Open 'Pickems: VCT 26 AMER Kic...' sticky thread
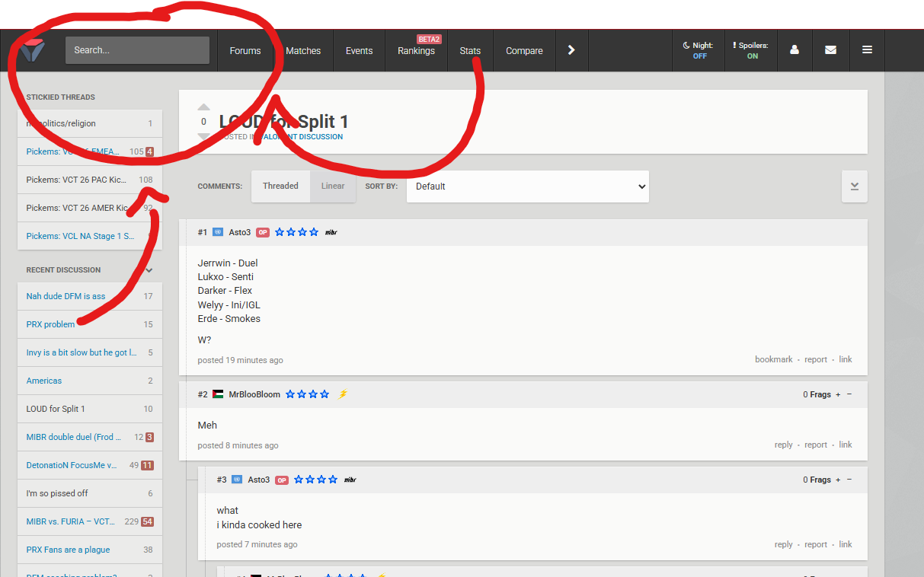The height and width of the screenshot is (577, 924). [90, 208]
